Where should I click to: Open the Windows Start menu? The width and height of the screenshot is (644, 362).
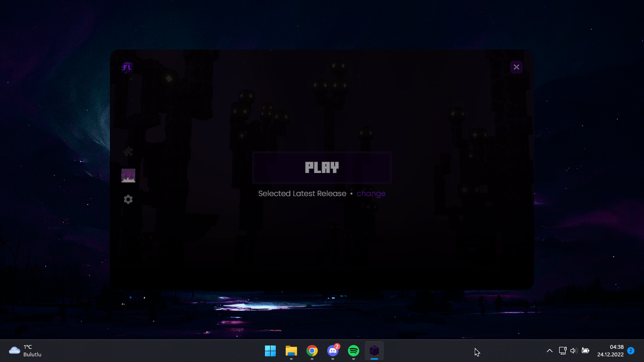[270, 351]
